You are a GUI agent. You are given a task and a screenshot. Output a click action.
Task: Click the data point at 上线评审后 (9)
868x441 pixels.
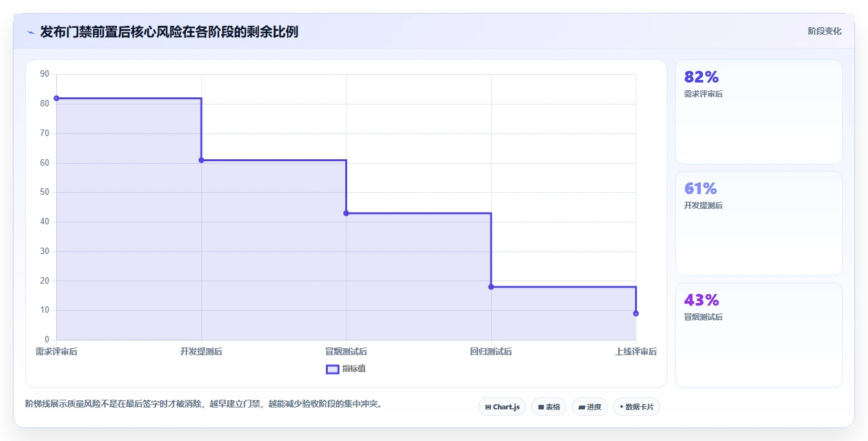(636, 313)
